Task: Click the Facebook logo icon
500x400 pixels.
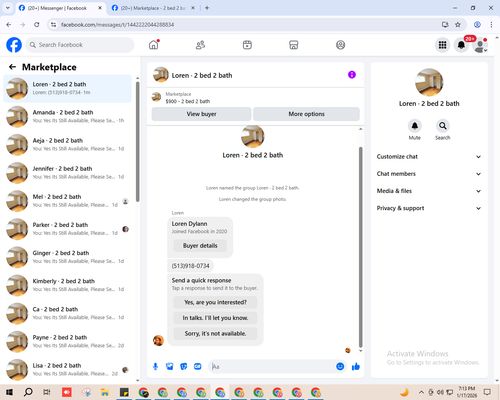Action: (14, 45)
